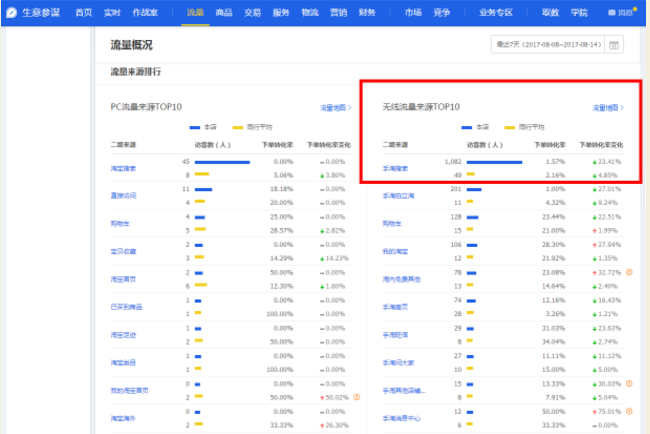The height and width of the screenshot is (434, 650).
Task: Open the 我的淘宝首页 source link
Action: pyautogui.click(x=129, y=390)
